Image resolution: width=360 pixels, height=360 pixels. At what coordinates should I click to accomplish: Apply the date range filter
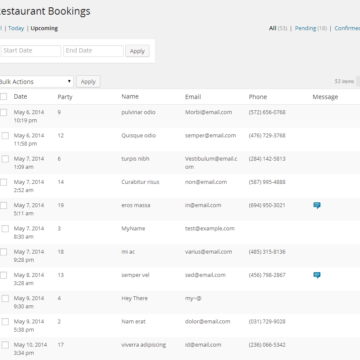137,51
